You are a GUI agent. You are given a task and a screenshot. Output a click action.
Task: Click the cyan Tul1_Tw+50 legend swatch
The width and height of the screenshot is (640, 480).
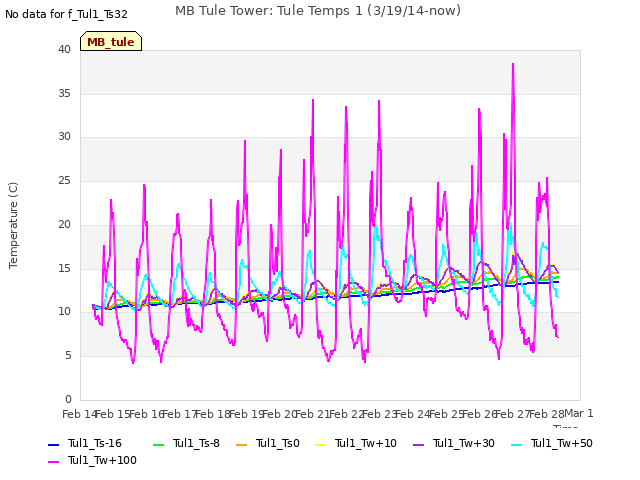(516, 444)
